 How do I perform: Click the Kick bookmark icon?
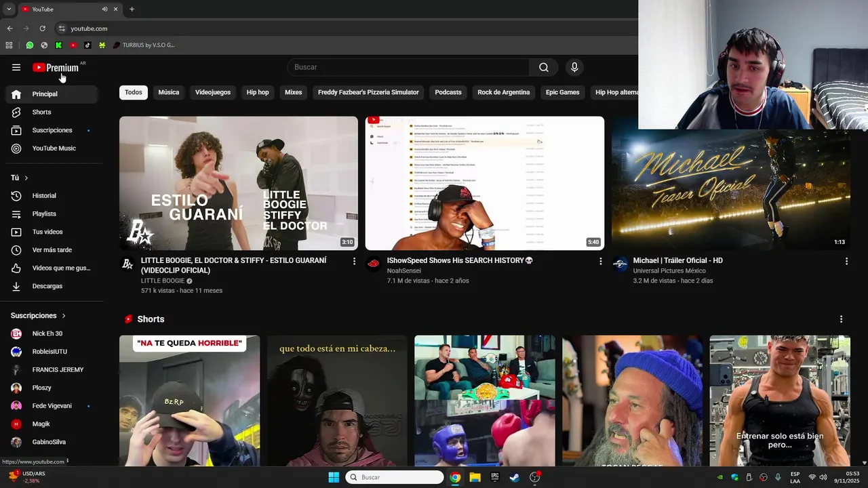coord(59,45)
